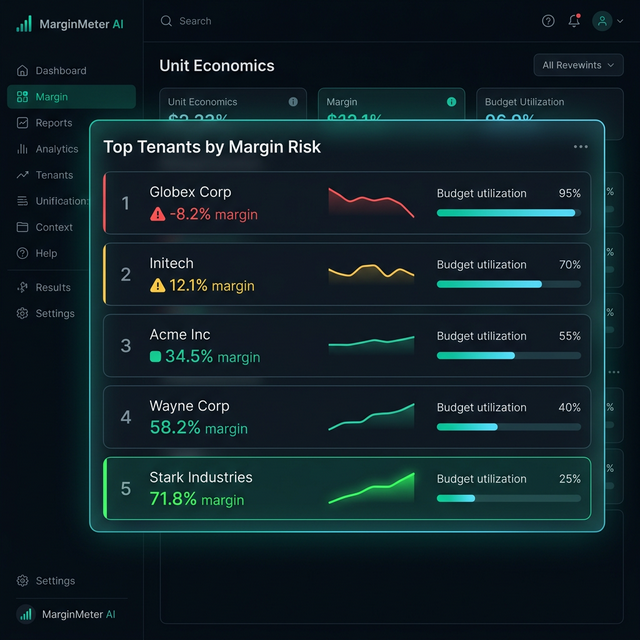Image resolution: width=640 pixels, height=640 pixels.
Task: Click the Help question-mark icon in sidebar
Action: click(22, 253)
